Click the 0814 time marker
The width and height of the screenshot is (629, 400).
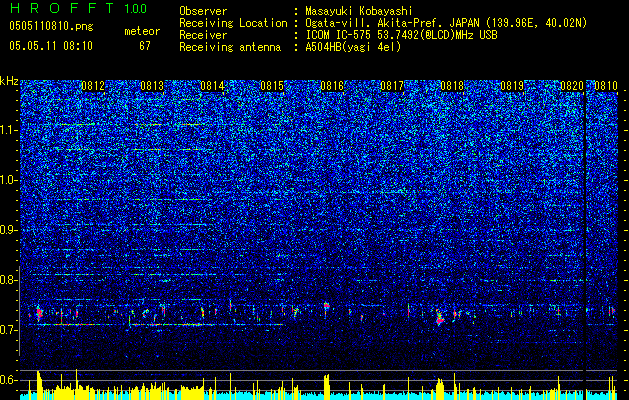(x=213, y=86)
